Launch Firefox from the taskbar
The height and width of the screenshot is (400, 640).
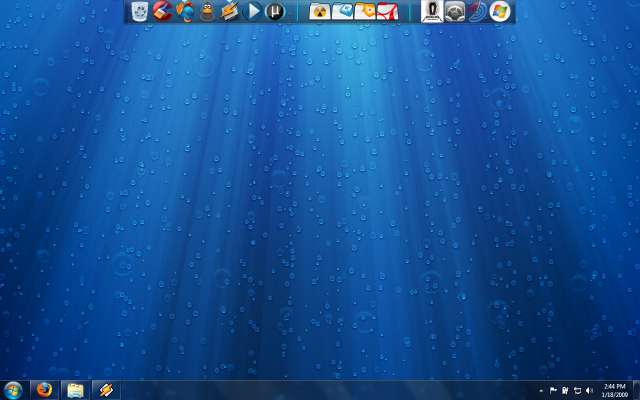pyautogui.click(x=44, y=390)
